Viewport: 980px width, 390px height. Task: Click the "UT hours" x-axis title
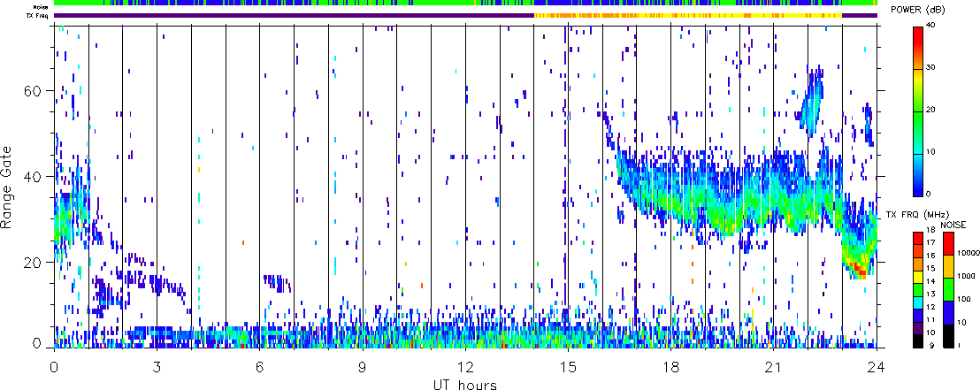point(465,384)
